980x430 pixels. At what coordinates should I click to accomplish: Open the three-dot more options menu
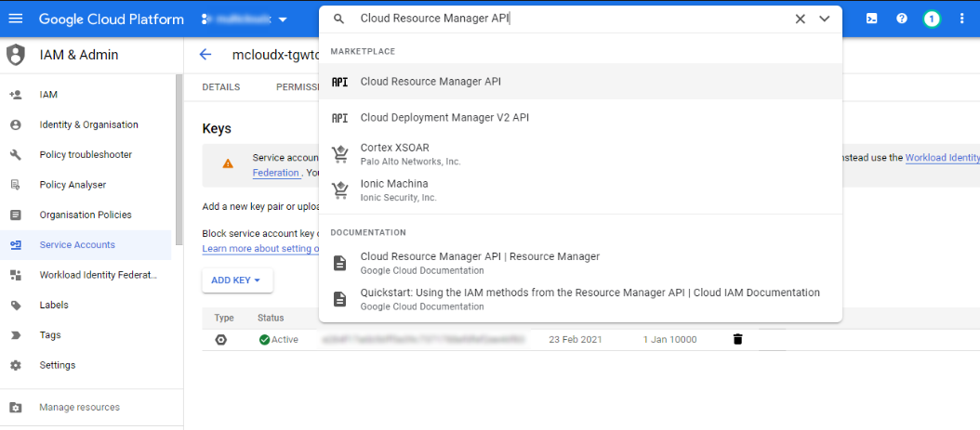[x=961, y=19]
